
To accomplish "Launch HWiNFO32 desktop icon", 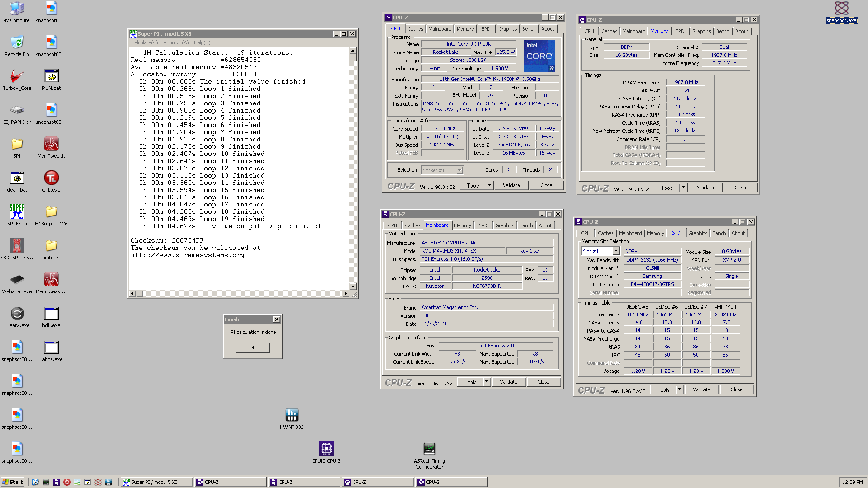I will click(292, 419).
